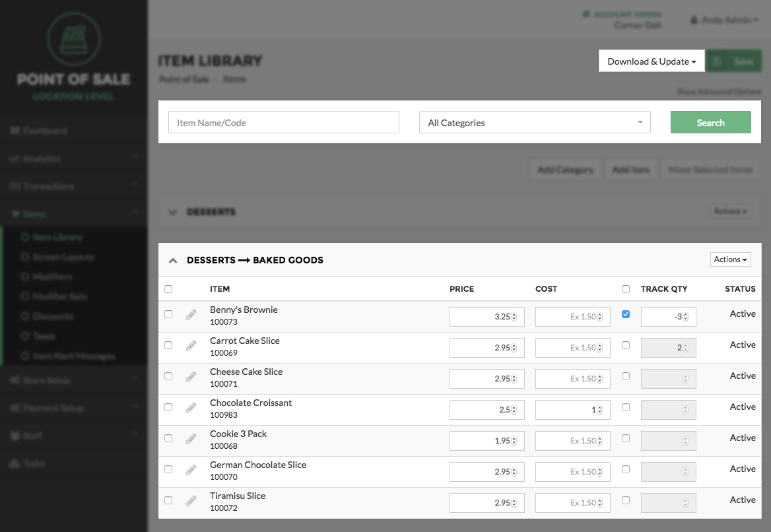771x532 pixels.
Task: Select all items with the header checkbox
Action: pyautogui.click(x=168, y=289)
